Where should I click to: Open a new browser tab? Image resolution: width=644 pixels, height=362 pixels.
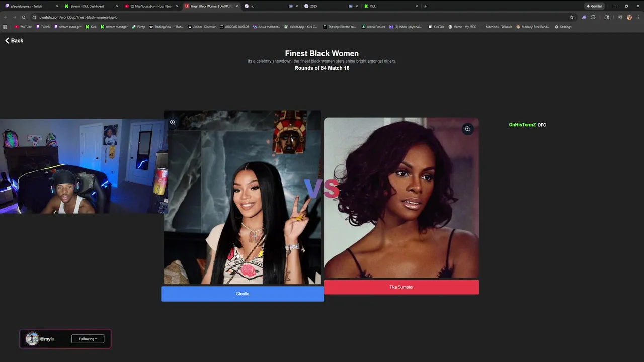coord(426,6)
